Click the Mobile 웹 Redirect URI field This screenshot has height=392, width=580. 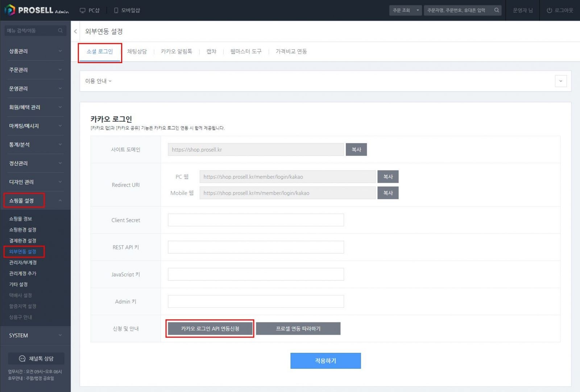287,193
